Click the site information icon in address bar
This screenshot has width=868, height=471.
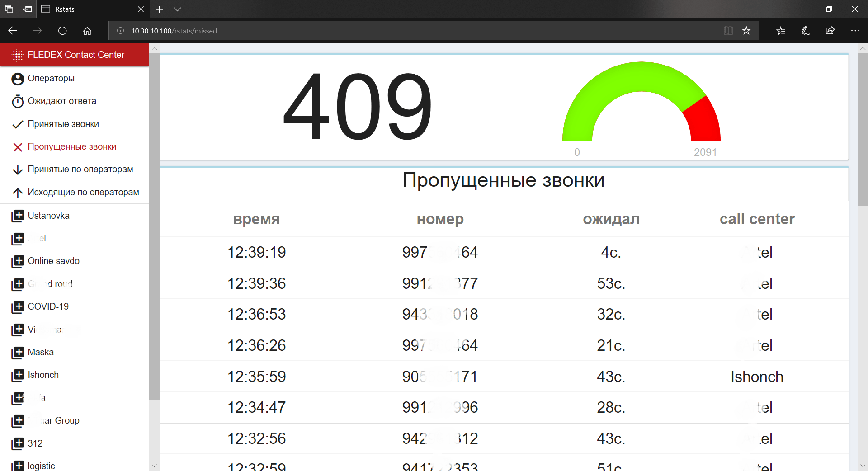[x=120, y=31]
